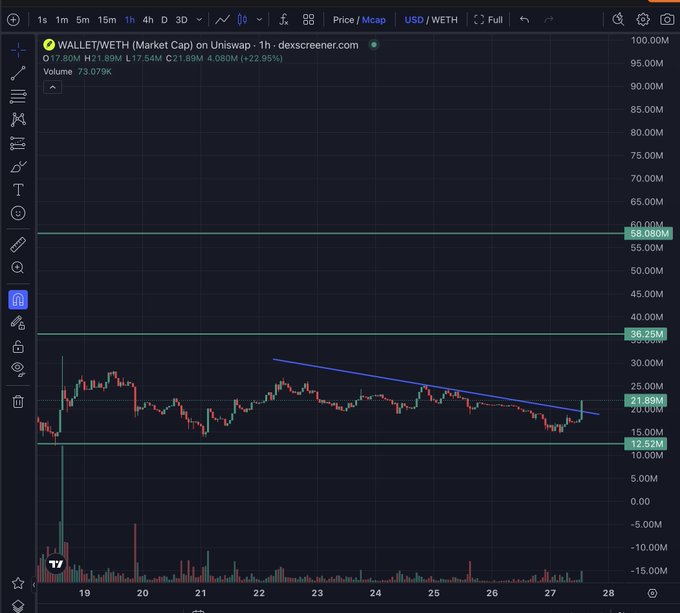Redo the chart action
Image resolution: width=680 pixels, height=613 pixels.
coord(549,20)
